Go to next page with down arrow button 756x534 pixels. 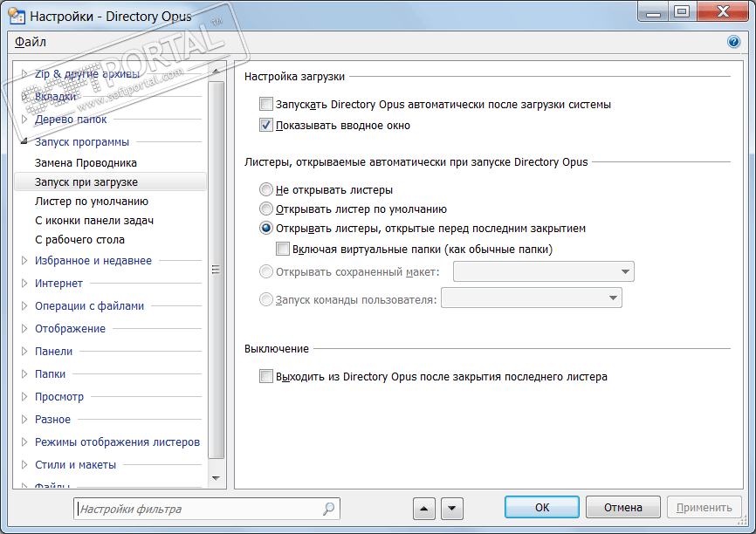pos(452,509)
